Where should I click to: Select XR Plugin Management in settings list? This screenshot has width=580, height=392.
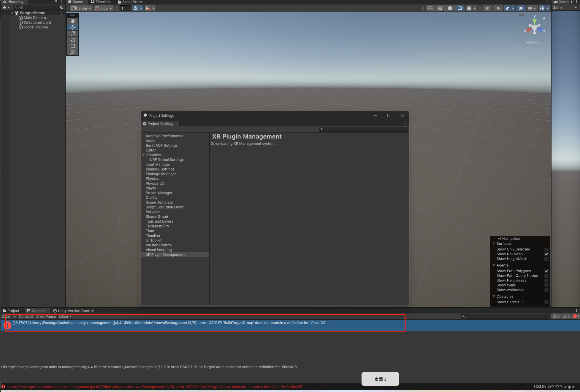165,254
